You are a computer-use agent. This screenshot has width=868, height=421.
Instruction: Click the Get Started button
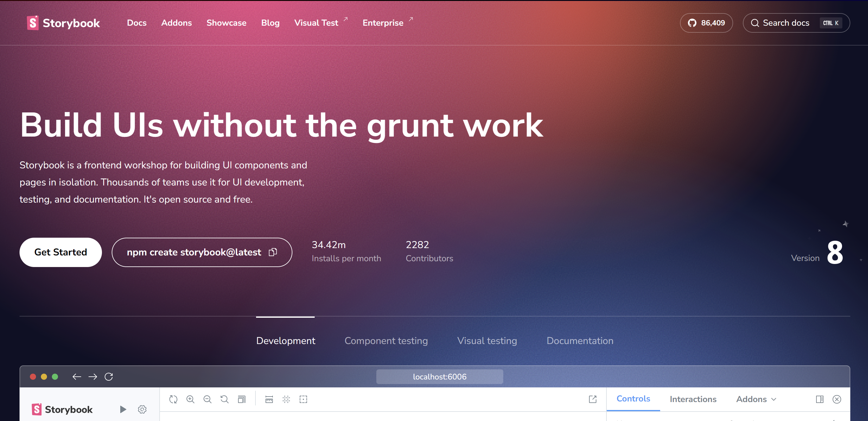tap(61, 252)
